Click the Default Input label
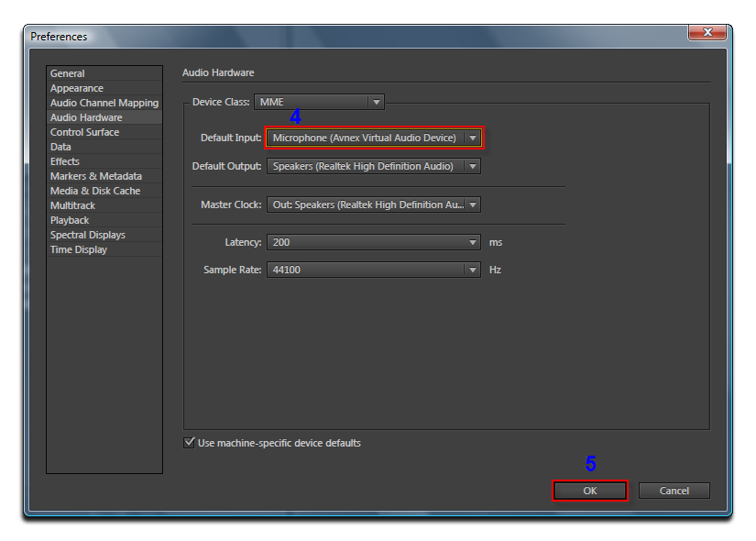The image size is (756, 541). [x=230, y=138]
